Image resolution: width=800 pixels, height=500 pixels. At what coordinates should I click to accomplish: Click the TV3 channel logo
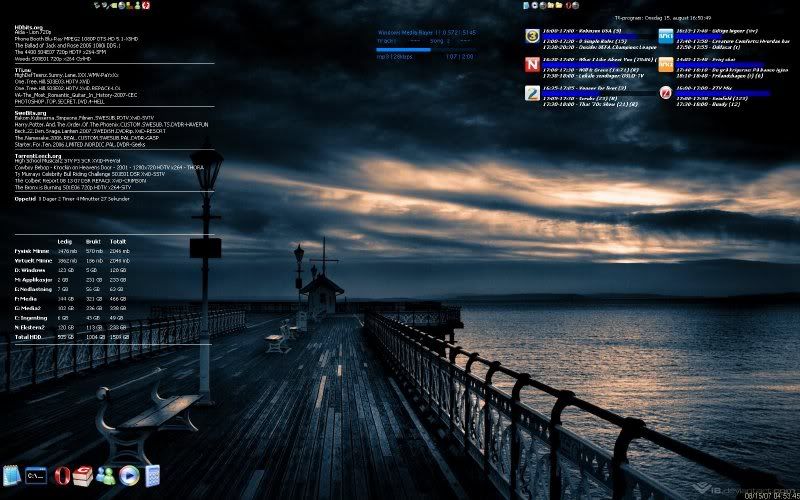click(x=532, y=36)
